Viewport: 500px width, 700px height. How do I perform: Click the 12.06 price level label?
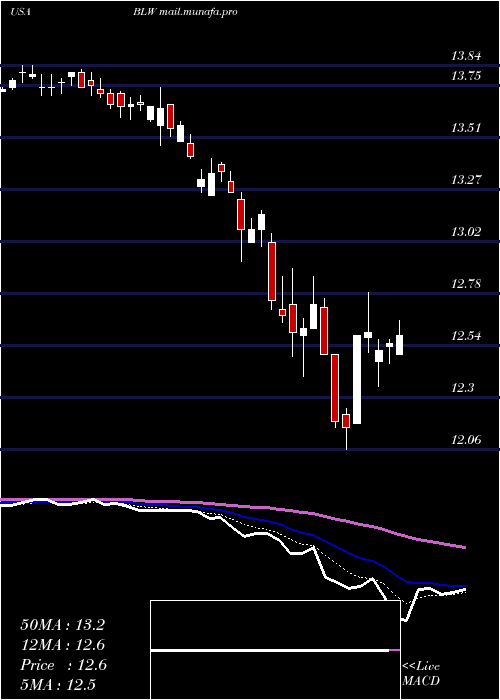[x=467, y=440]
